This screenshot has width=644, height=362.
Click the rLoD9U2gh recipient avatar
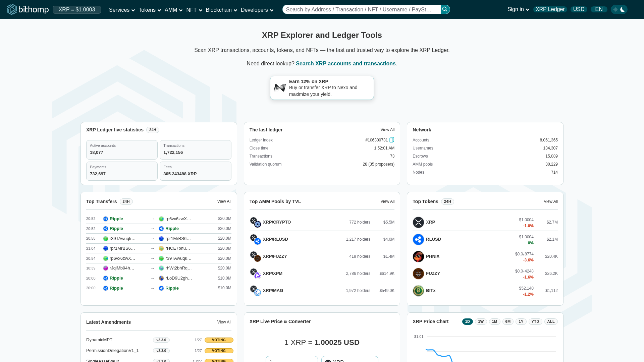click(x=161, y=278)
